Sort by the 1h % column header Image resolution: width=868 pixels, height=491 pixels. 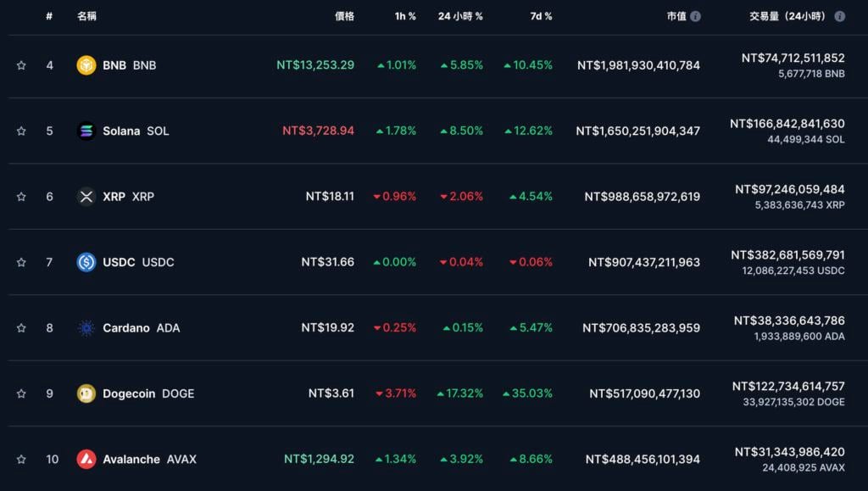405,16
